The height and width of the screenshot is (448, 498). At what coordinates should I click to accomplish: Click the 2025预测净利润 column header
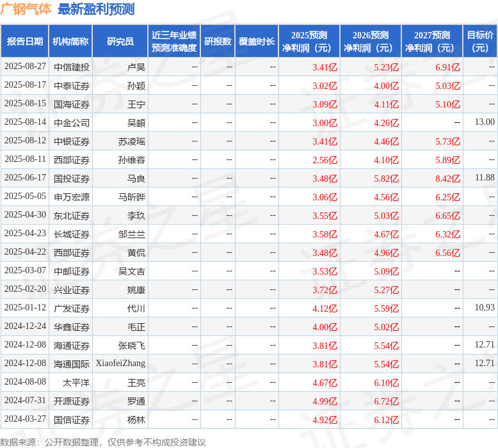click(x=309, y=41)
